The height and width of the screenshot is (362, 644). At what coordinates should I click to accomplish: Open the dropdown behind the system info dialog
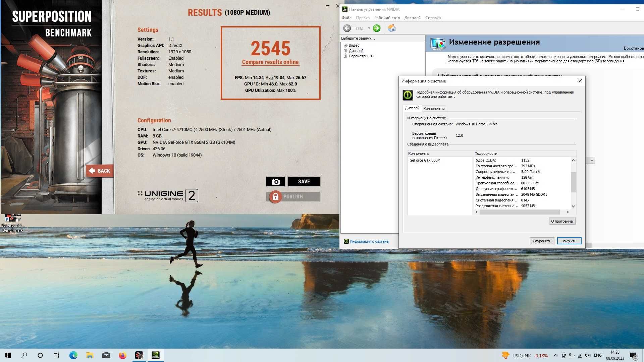[x=591, y=161]
